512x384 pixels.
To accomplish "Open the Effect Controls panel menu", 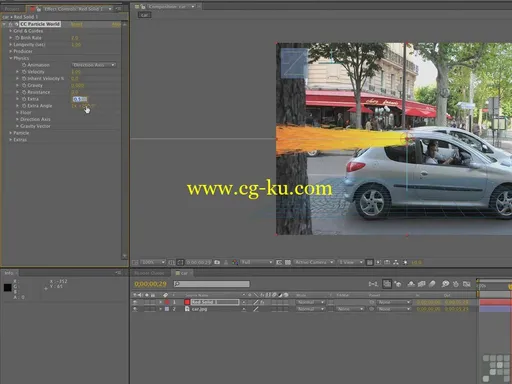I will click(118, 9).
